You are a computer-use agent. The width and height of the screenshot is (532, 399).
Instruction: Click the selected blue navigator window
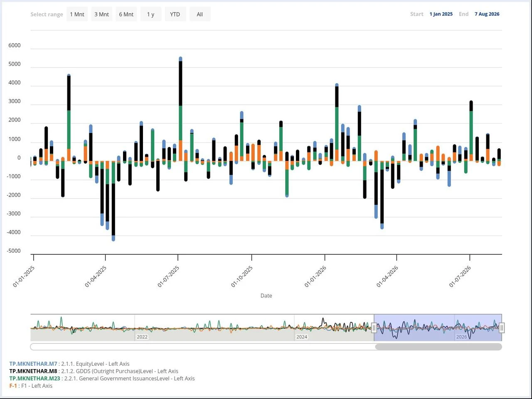click(438, 328)
